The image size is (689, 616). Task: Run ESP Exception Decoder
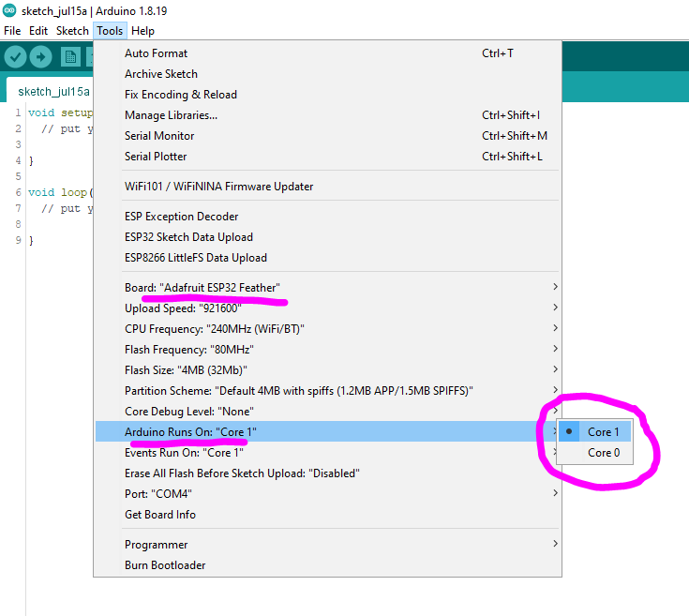pos(328,217)
